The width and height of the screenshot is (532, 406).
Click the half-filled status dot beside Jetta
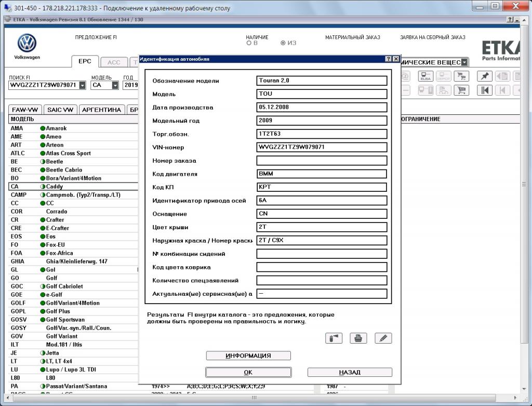pyautogui.click(x=43, y=353)
